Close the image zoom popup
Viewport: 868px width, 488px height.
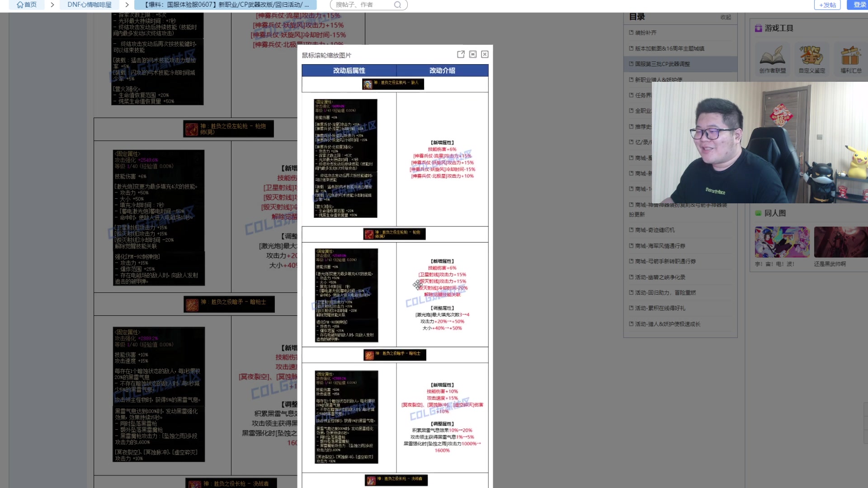(x=485, y=54)
